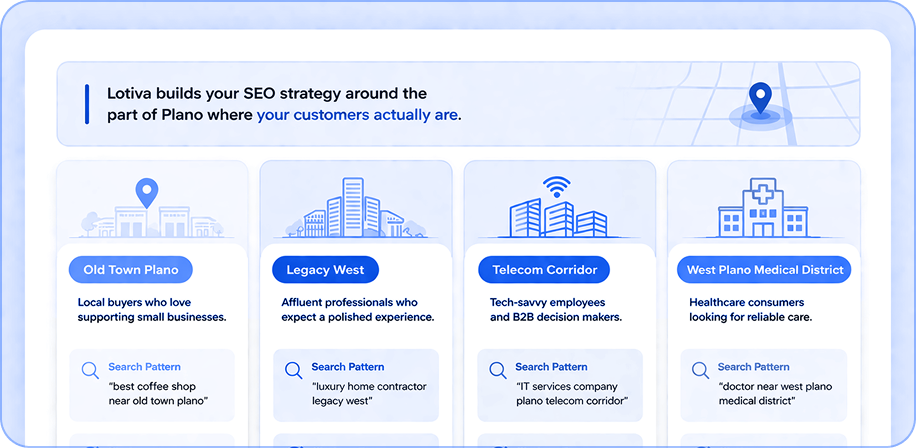This screenshot has width=916, height=448.
Task: Click the West Plano hospital building illustration
Action: 762,207
